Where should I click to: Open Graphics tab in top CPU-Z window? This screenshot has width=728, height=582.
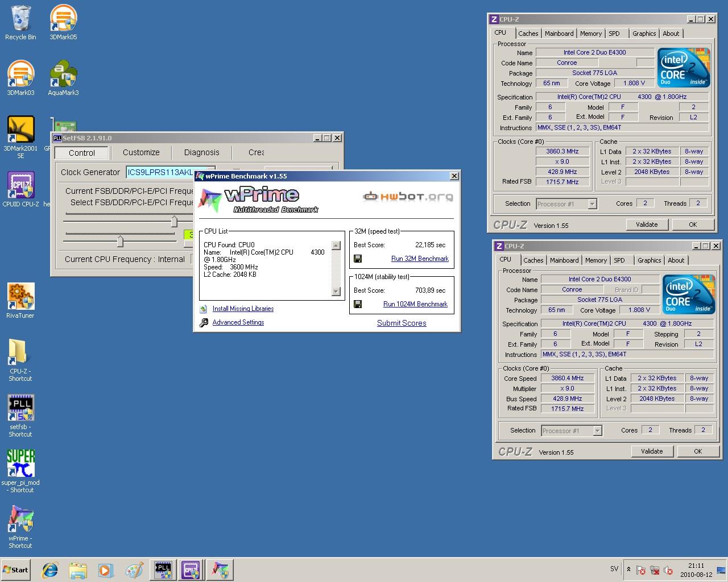(644, 34)
